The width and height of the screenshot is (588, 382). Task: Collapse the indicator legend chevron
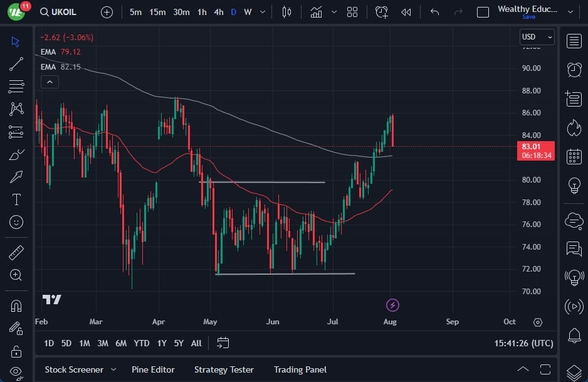click(50, 82)
